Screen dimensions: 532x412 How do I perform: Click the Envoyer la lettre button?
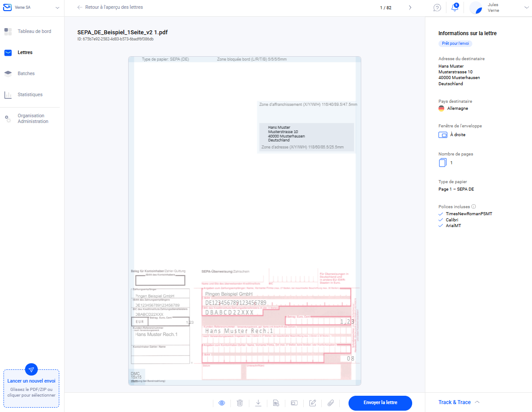[380, 403]
